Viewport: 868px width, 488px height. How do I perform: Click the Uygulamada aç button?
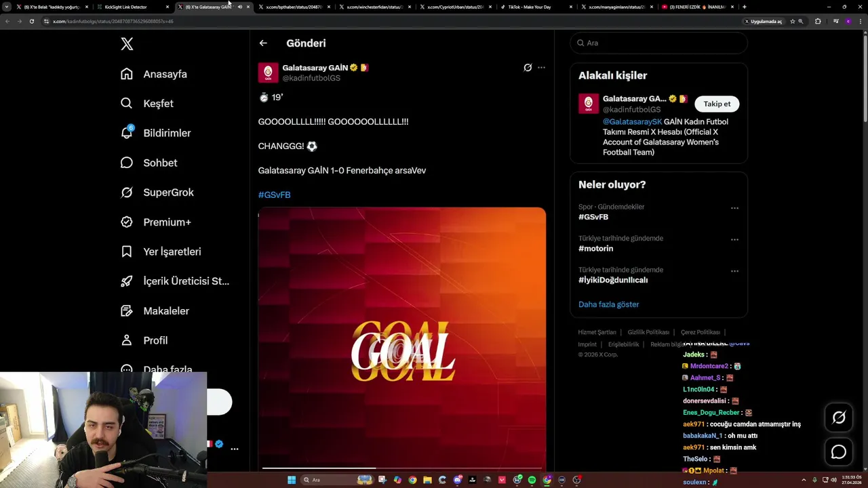point(763,21)
